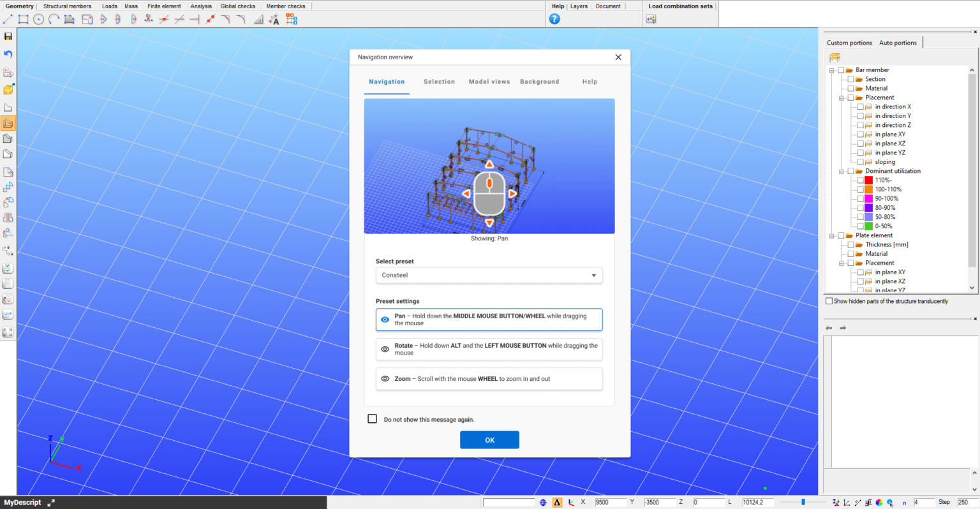
Task: Click the Save icon in left sidebar
Action: 8,36
